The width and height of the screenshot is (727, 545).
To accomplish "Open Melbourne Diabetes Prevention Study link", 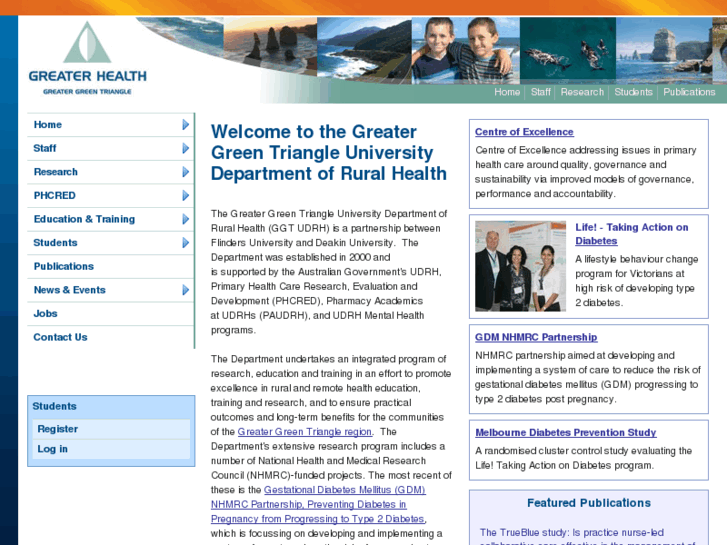I will [566, 432].
